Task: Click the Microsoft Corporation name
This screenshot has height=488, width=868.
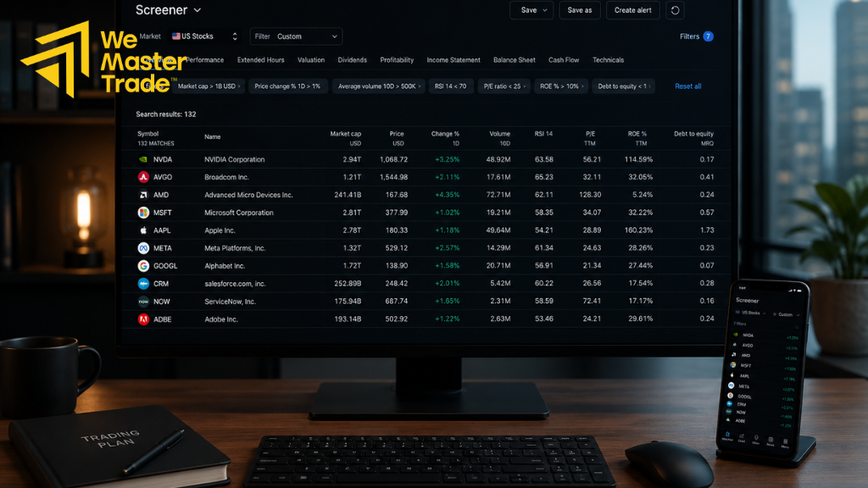Action: [x=238, y=213]
